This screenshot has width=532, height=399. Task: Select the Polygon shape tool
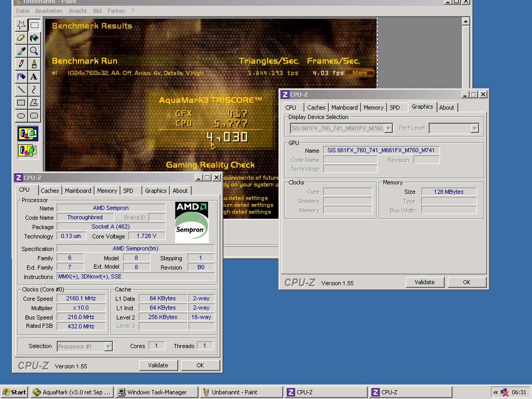click(x=34, y=102)
